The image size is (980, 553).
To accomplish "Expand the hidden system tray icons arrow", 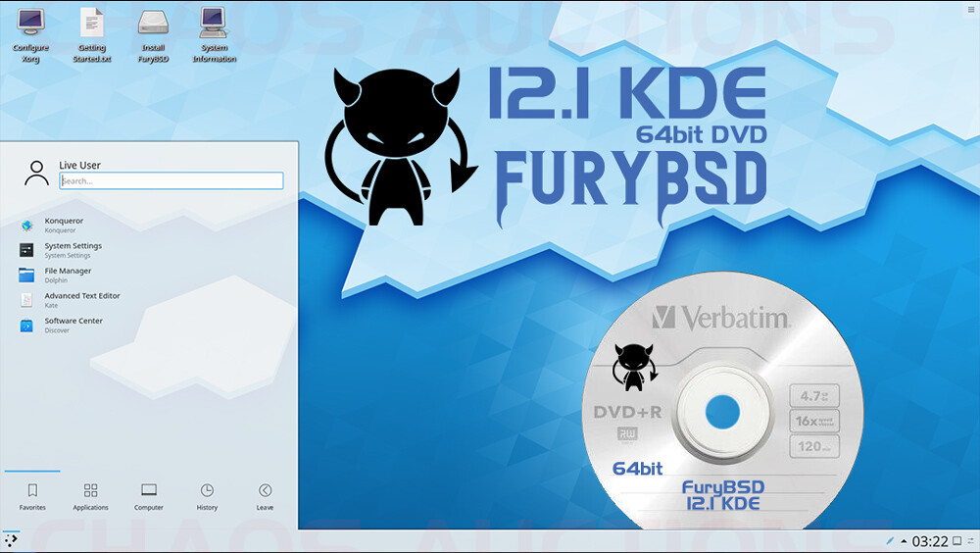I will point(904,541).
